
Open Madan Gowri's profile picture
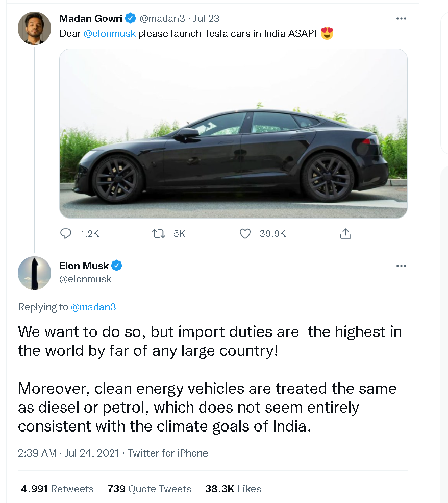coord(34,28)
